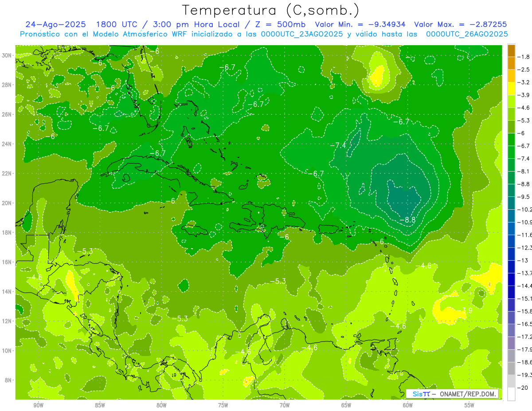Click the dark orange swatch atop the colorbar

[x=511, y=51]
